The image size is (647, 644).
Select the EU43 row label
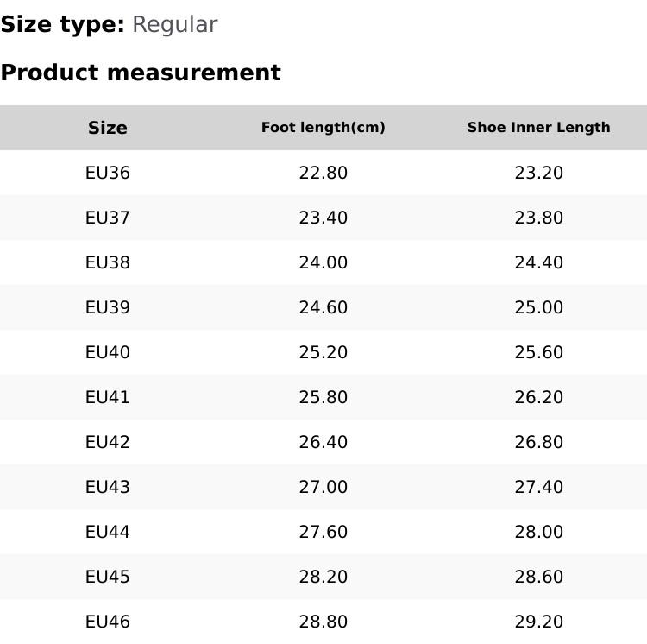tap(108, 487)
